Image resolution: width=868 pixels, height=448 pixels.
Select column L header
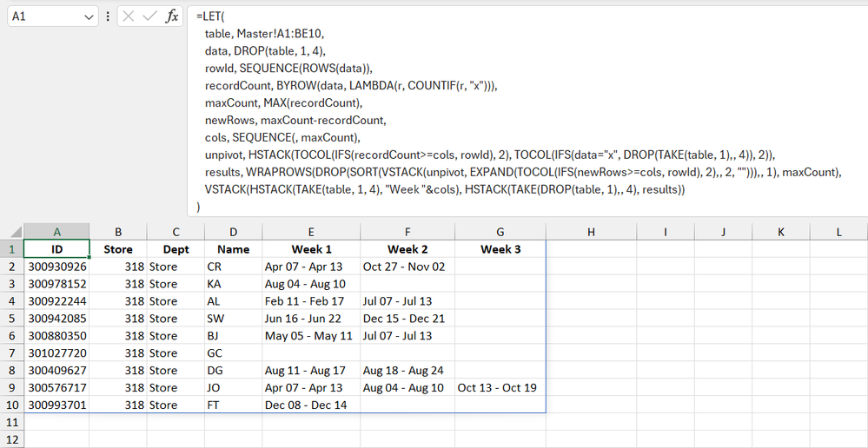[x=838, y=233]
